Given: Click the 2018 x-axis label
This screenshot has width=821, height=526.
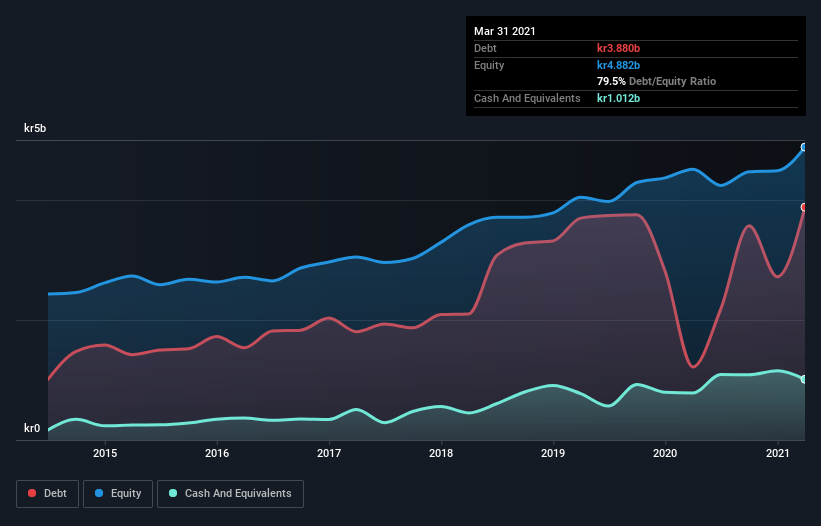Looking at the screenshot, I should (441, 453).
